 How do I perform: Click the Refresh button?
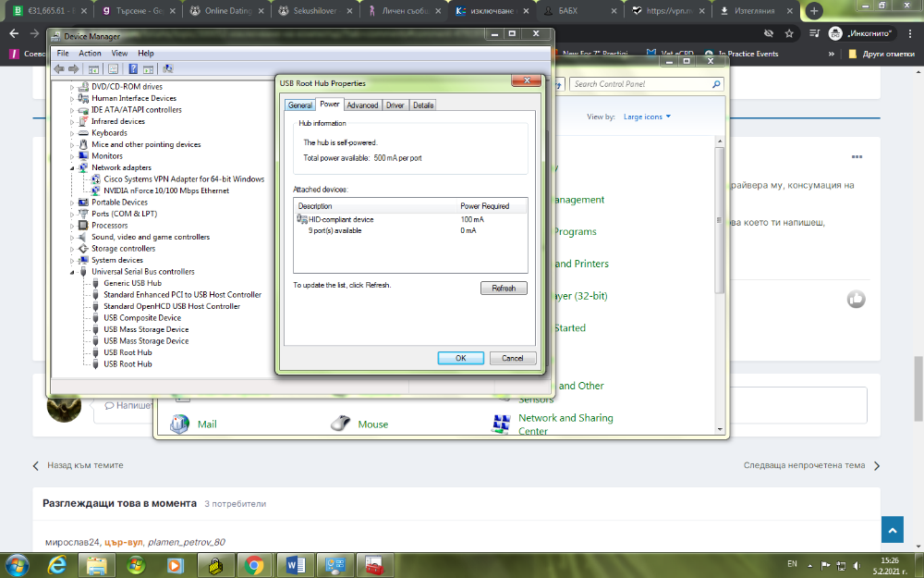504,288
